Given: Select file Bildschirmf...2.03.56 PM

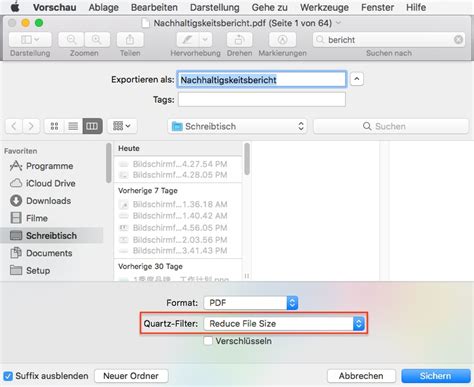Looking at the screenshot, I should (178, 240).
